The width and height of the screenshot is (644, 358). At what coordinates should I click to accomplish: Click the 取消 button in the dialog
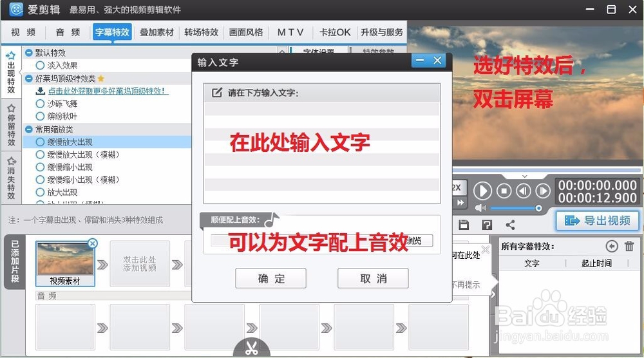373,278
